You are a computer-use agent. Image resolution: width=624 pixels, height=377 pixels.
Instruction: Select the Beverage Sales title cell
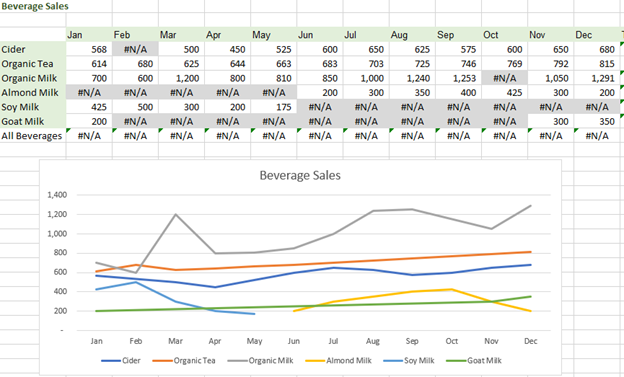(x=35, y=6)
